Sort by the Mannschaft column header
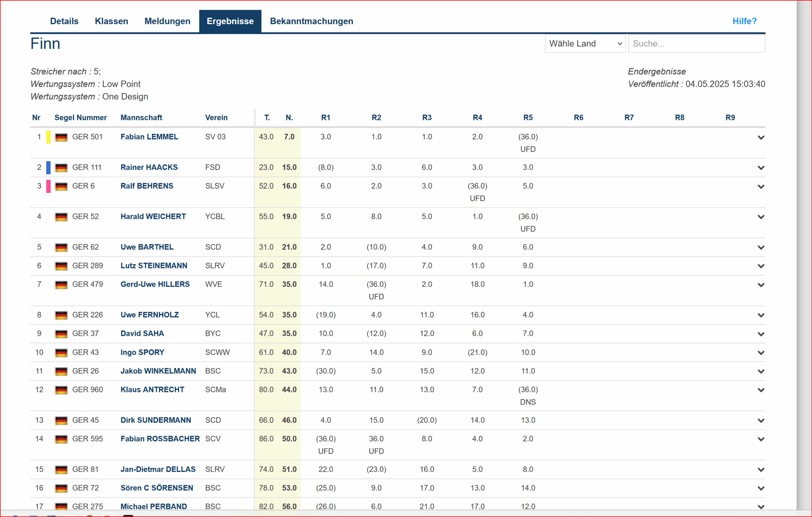Screen dimensions: 812x517 pos(141,117)
